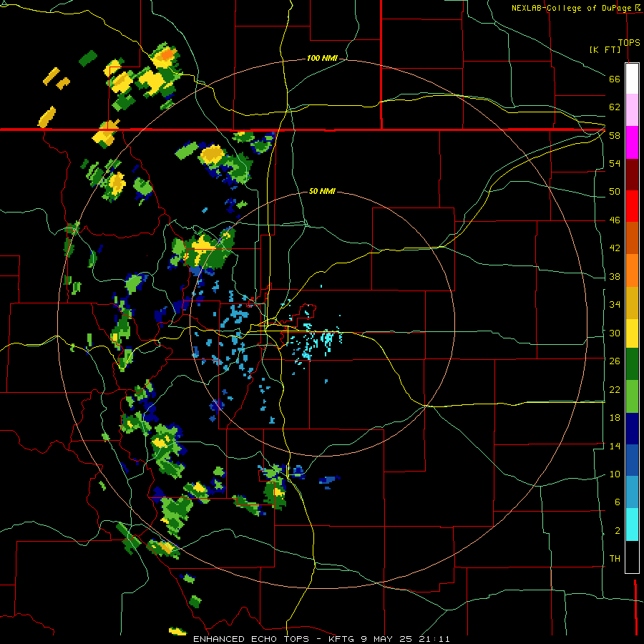644x644 pixels.
Task: Select the bright red legend swatch
Action: 632,206
